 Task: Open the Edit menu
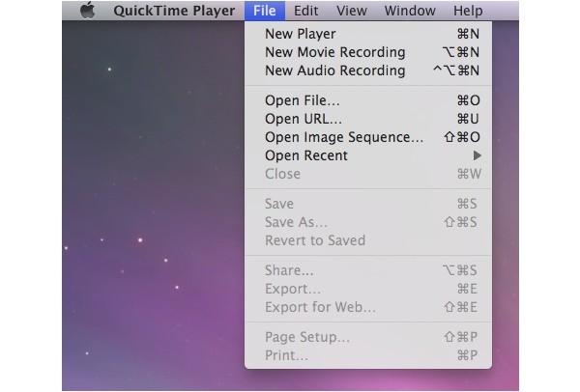click(305, 11)
